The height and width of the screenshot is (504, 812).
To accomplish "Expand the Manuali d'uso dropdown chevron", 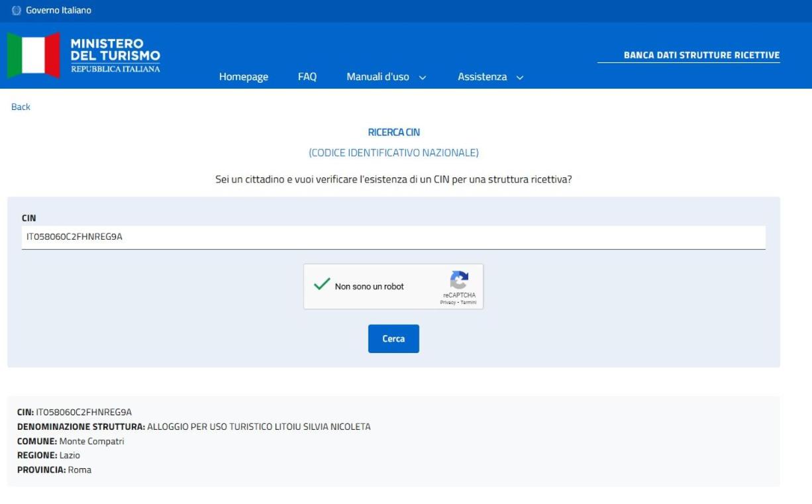I will pos(423,77).
